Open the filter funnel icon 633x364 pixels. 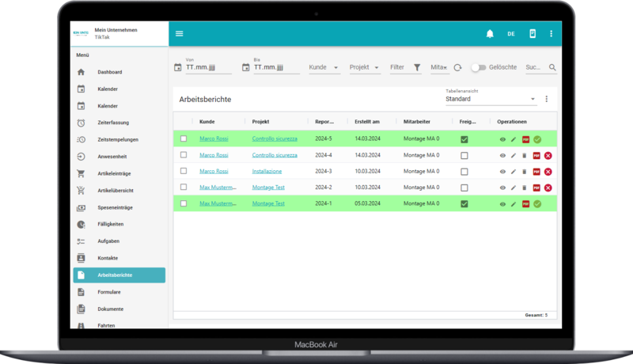tap(417, 68)
